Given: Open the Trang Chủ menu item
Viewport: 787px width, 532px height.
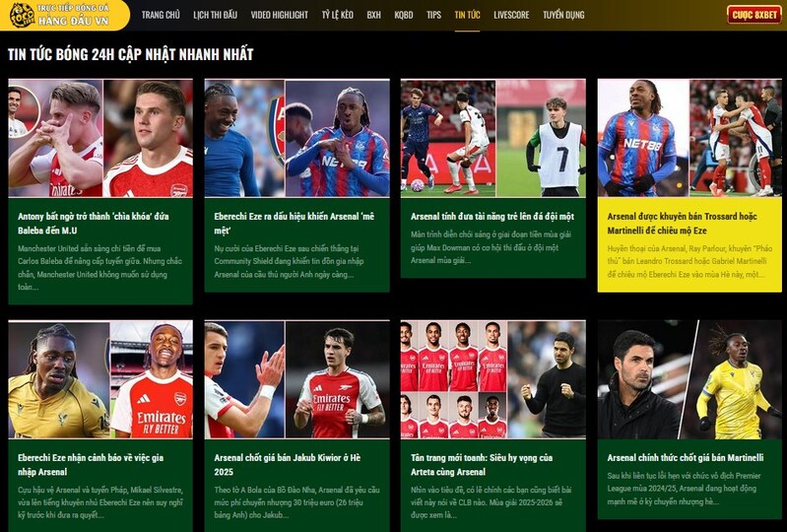Looking at the screenshot, I should [161, 15].
